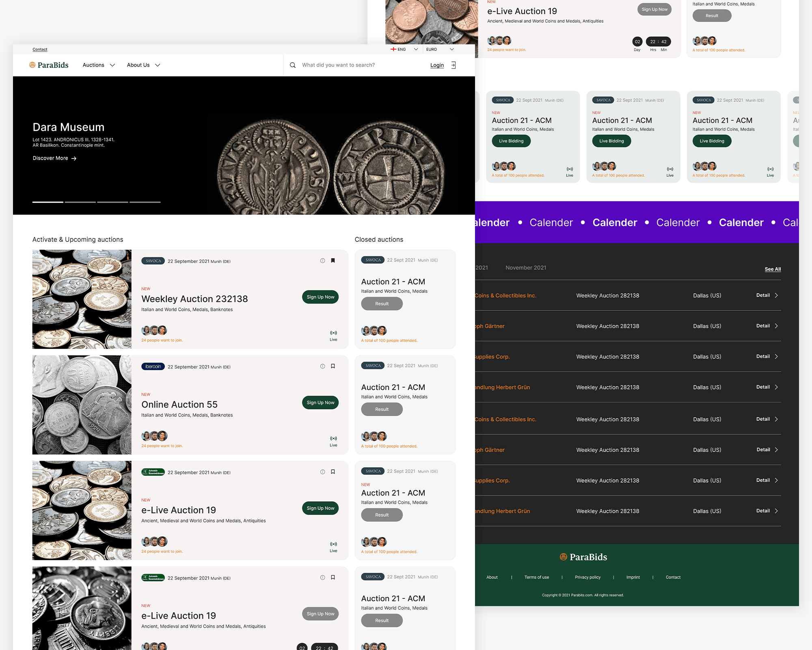This screenshot has width=812, height=650.
Task: Click Live Bidding on second Auction 21 card
Action: (x=611, y=141)
